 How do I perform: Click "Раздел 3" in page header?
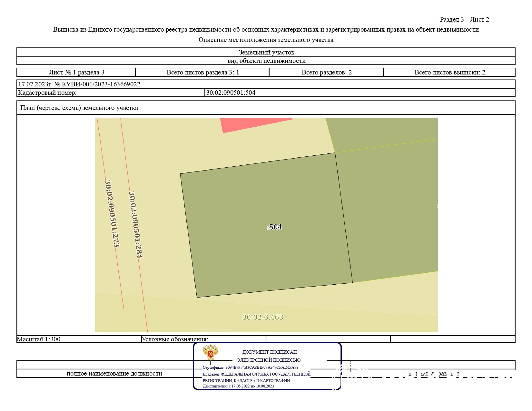(x=452, y=19)
